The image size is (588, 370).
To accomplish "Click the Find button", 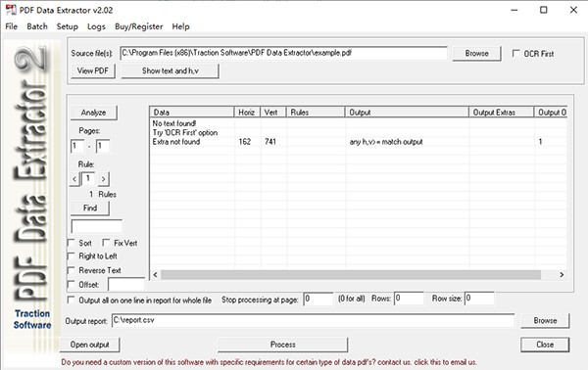I will coord(90,208).
